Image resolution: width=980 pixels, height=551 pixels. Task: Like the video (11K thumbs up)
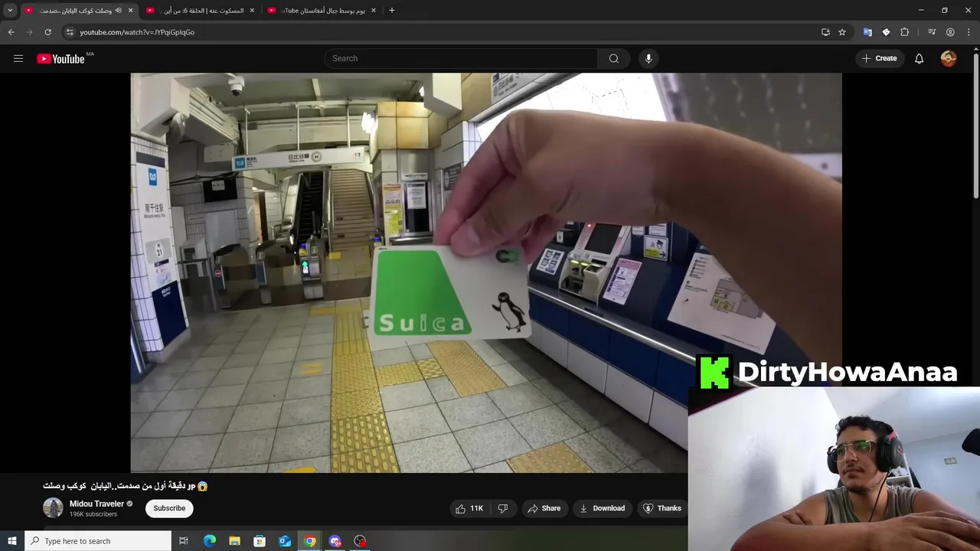(469, 508)
